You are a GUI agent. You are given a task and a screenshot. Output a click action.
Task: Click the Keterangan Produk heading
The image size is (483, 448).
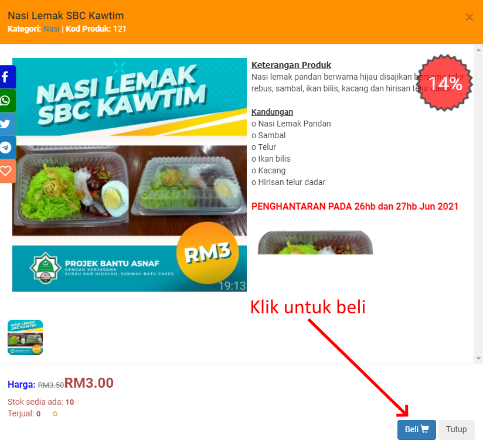coord(291,65)
